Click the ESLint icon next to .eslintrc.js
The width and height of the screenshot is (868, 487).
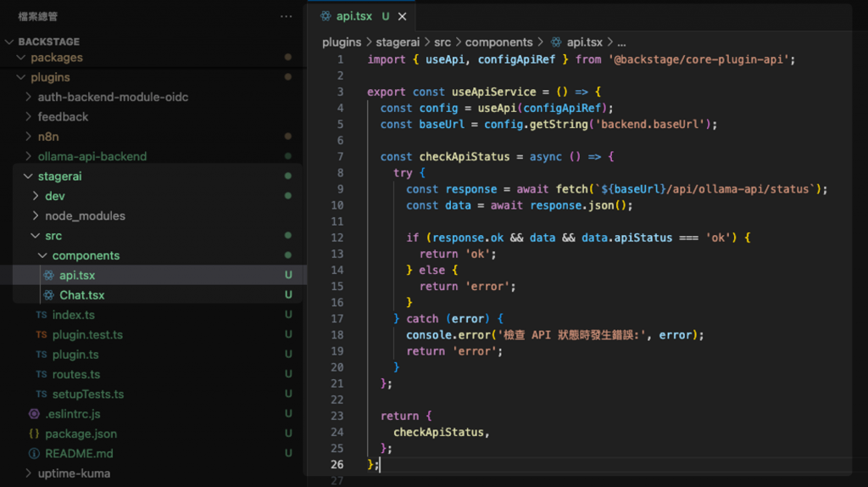[x=34, y=414]
